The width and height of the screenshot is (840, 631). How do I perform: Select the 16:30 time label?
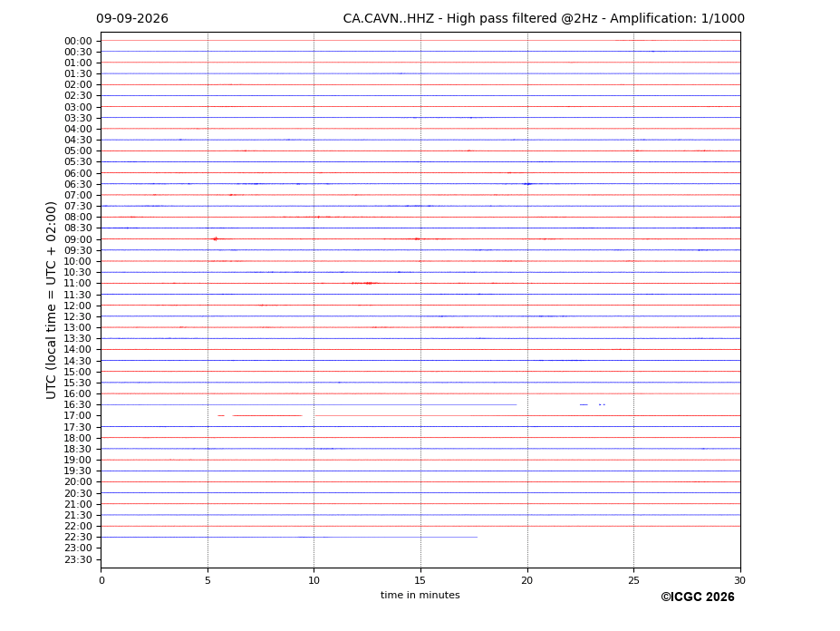[x=78, y=404]
